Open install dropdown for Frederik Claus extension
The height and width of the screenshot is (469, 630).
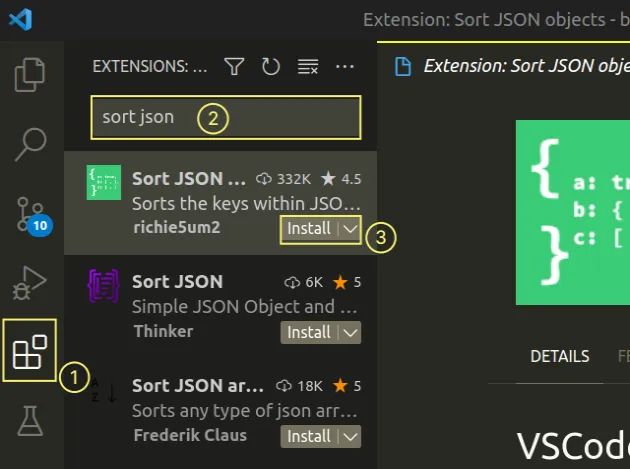[350, 436]
